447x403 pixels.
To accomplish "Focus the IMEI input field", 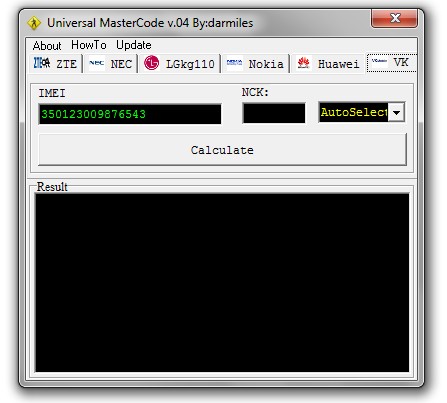I will pyautogui.click(x=130, y=114).
